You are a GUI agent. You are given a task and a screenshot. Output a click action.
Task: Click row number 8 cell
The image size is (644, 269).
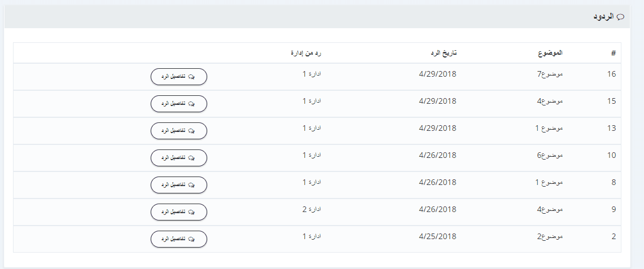613,182
